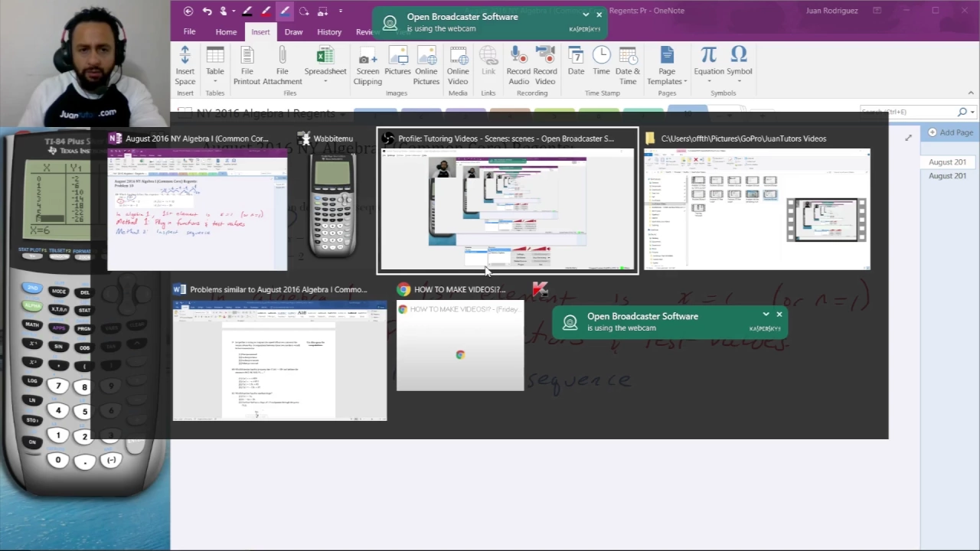Click the Insert Space tool
Screen dimensions: 980x551
click(185, 66)
